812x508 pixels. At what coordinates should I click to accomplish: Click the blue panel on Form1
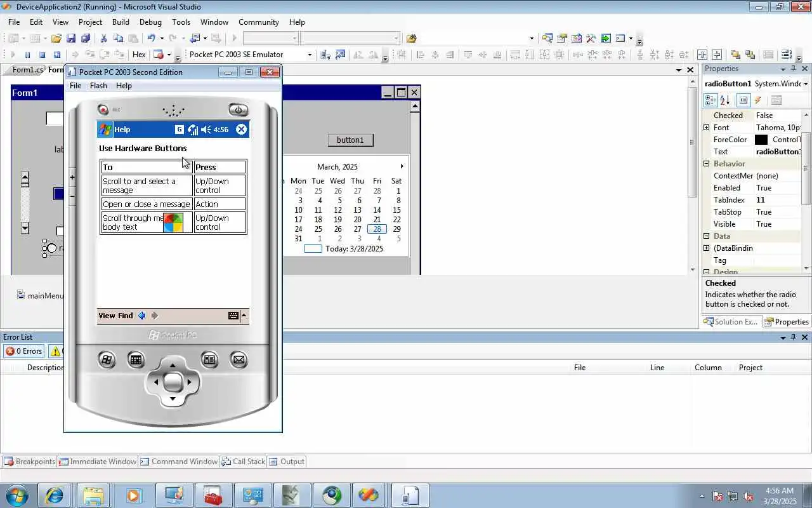58,194
